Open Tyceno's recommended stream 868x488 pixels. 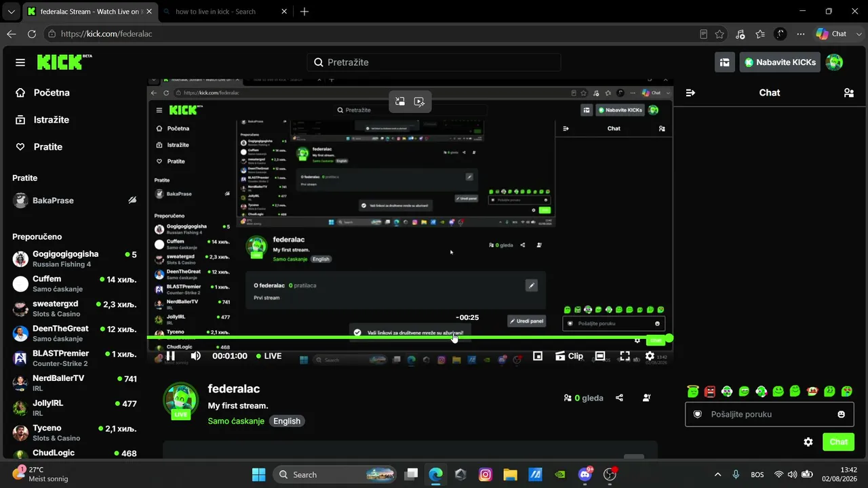(75, 433)
